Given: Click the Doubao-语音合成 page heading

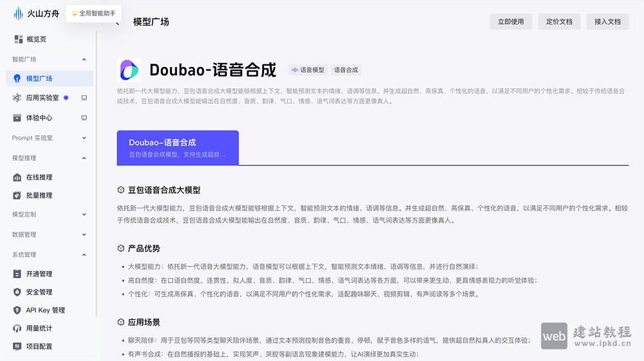Looking at the screenshot, I should point(213,69).
